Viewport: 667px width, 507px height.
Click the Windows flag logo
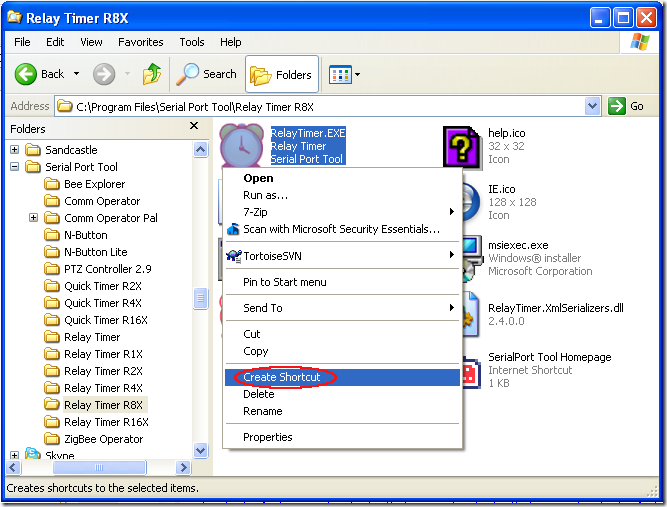(x=640, y=42)
